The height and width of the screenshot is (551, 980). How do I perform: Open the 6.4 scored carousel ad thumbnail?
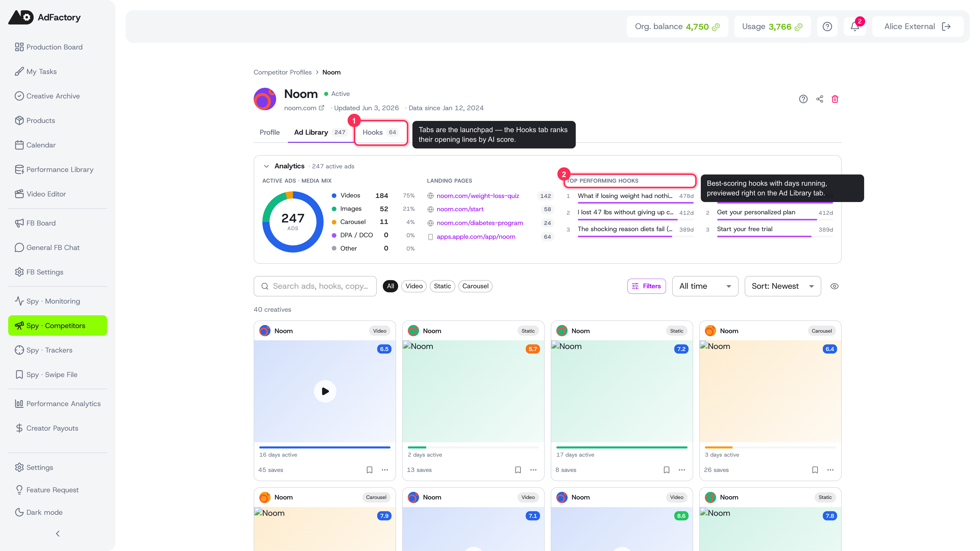770,391
